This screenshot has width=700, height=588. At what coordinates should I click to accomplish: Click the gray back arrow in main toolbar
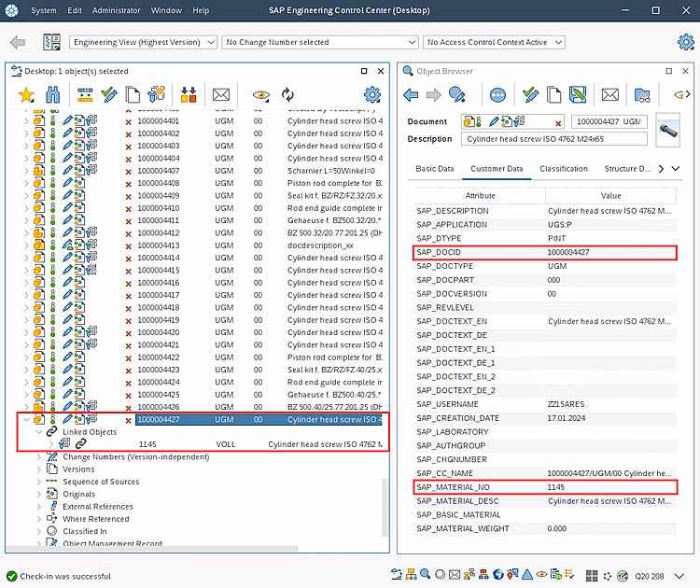(x=18, y=42)
